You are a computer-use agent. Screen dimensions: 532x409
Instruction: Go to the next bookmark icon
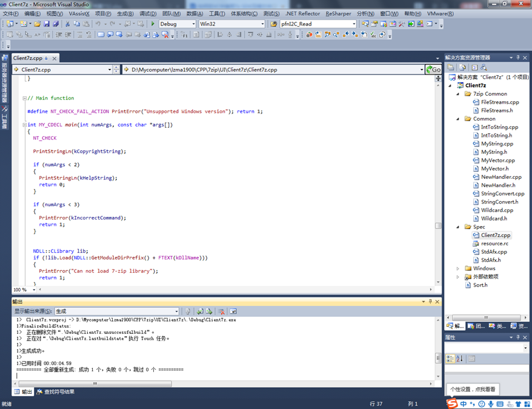click(x=119, y=35)
